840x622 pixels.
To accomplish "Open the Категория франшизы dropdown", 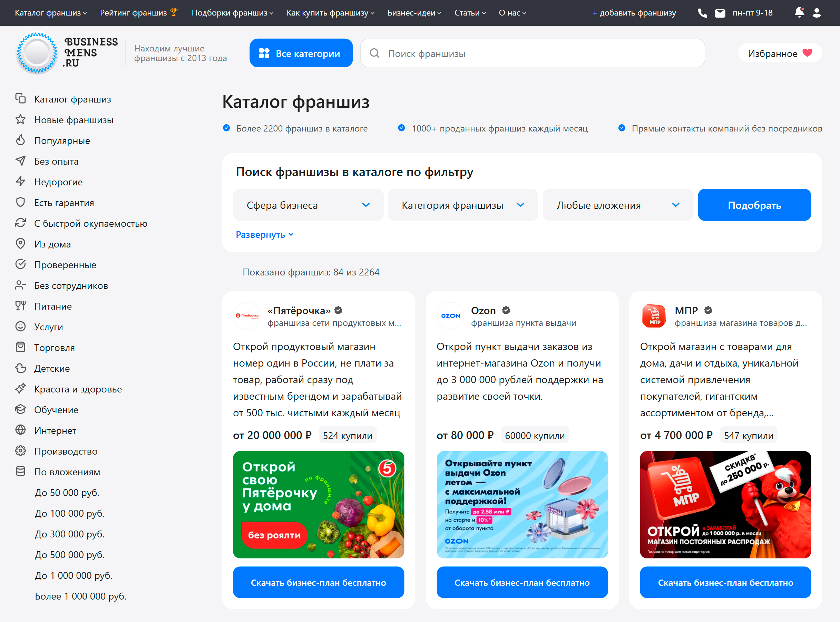I will [x=463, y=205].
